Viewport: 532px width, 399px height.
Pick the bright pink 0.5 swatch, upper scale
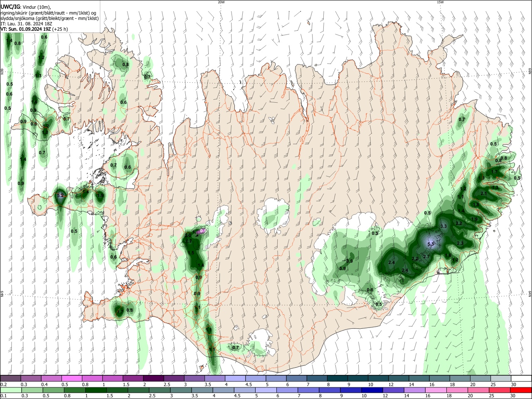point(71,378)
